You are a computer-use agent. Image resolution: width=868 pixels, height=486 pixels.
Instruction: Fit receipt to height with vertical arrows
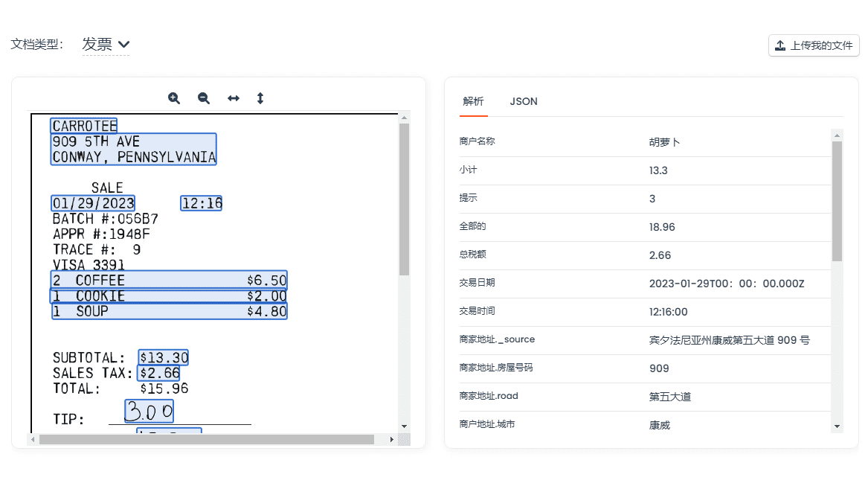260,98
